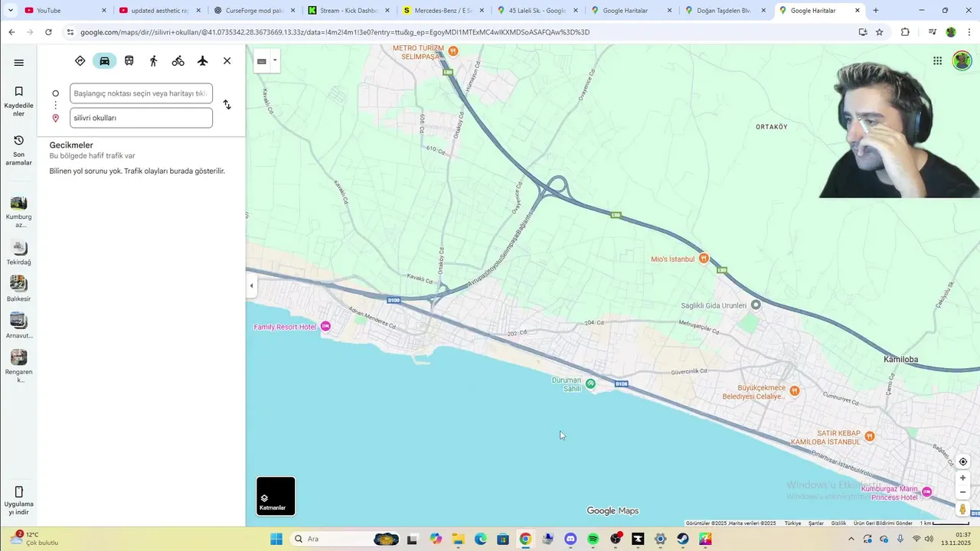Click Kumburgaz Marin Princess Hotel marker
Viewport: 980px width, 551px height.
point(927,491)
